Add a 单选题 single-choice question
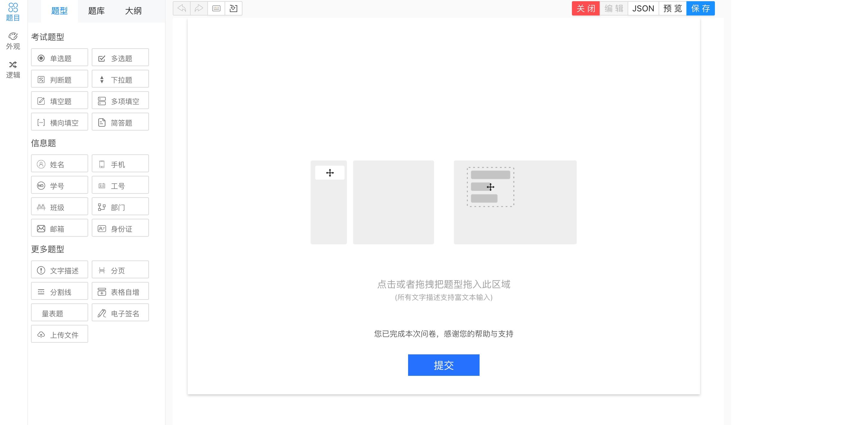The height and width of the screenshot is (425, 868). click(60, 58)
